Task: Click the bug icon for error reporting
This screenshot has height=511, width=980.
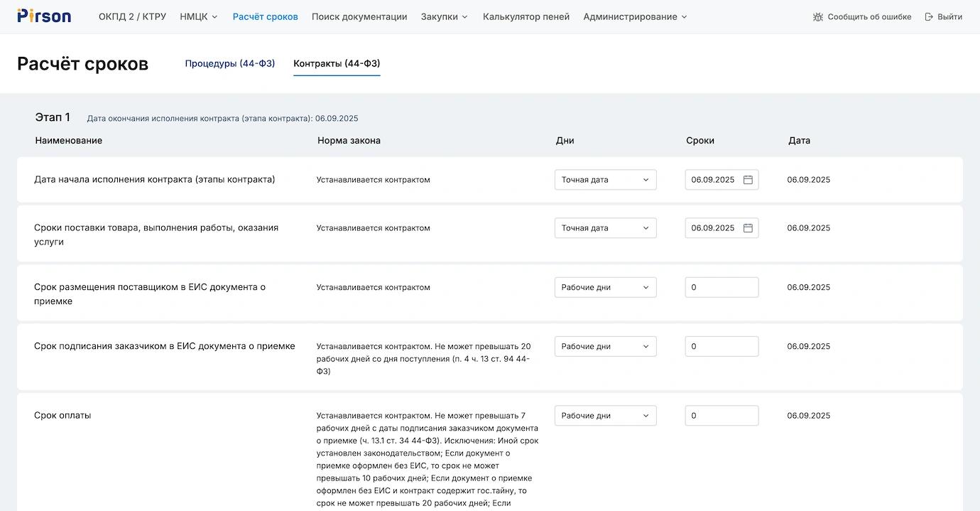Action: click(818, 17)
